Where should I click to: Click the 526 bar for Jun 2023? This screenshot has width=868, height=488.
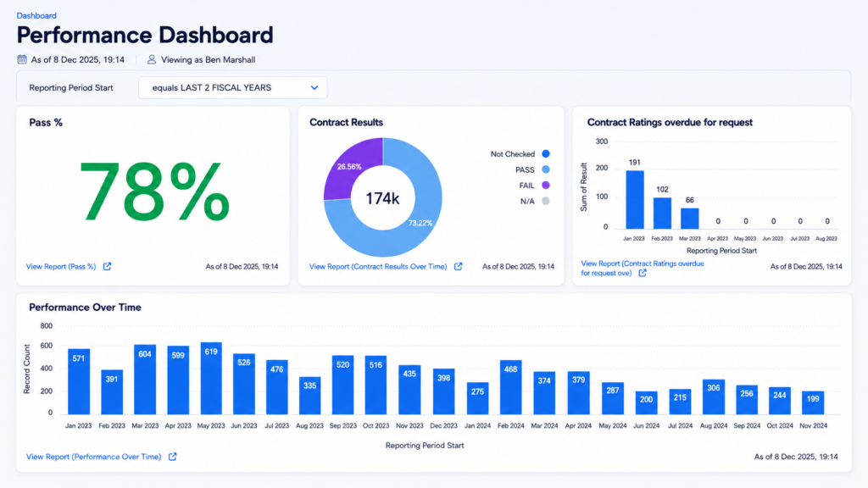(244, 384)
